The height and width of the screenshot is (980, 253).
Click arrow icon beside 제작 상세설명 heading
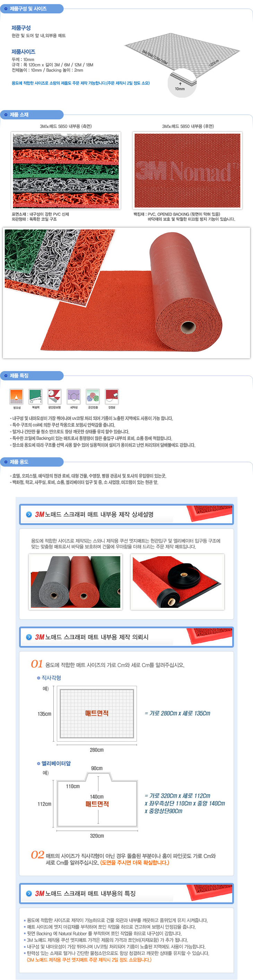click(x=29, y=514)
